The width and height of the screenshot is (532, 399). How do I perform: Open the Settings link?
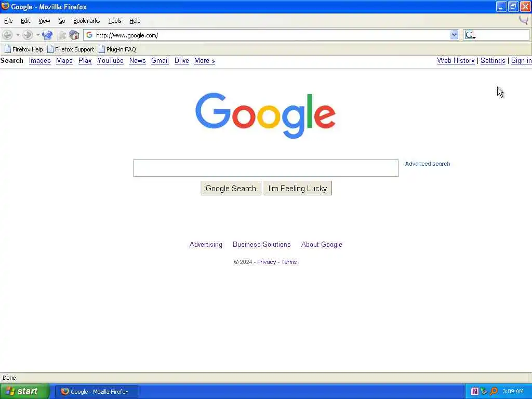(493, 60)
